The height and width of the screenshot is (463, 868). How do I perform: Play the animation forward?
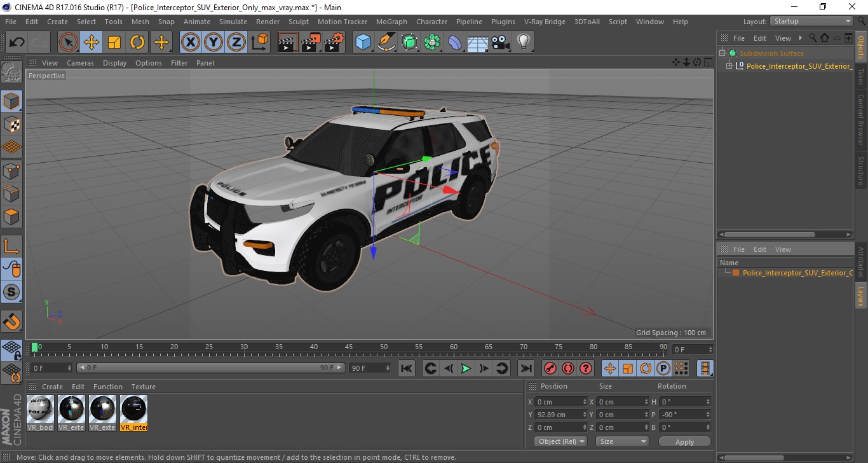pos(466,368)
